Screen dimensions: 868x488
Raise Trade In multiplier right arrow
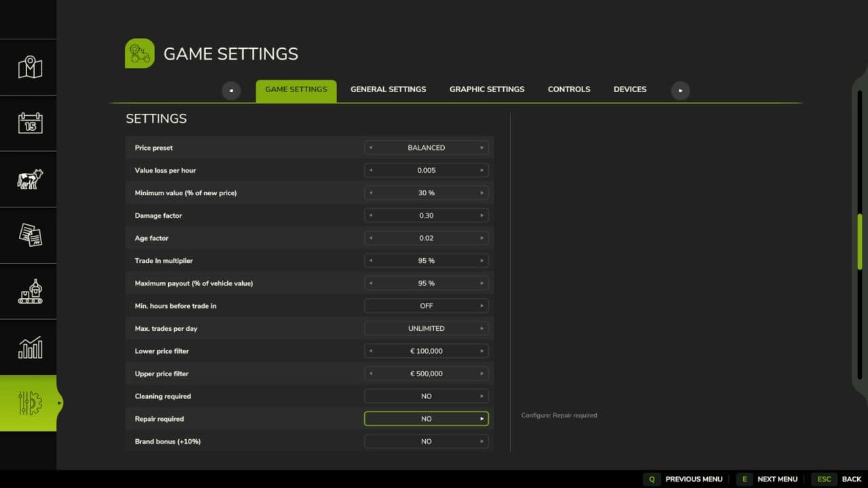coord(482,261)
